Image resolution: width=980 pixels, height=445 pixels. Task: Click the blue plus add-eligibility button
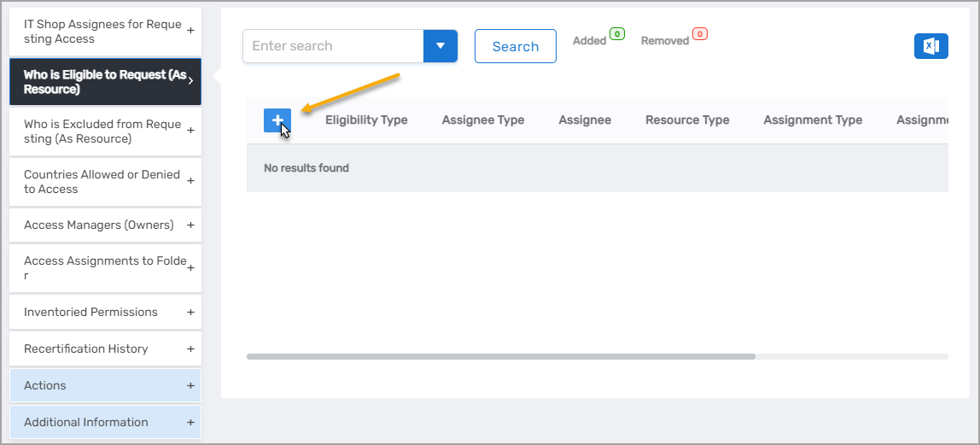pos(277,121)
